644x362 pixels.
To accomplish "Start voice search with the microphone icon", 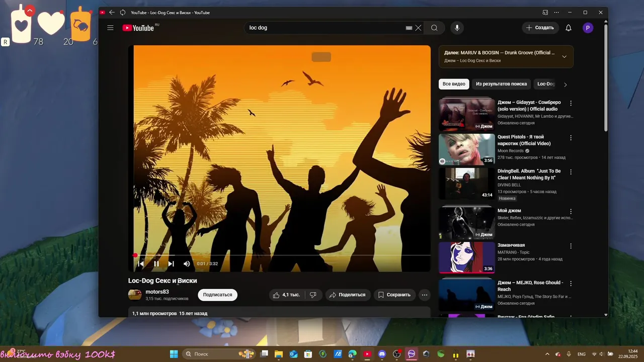I will click(457, 28).
